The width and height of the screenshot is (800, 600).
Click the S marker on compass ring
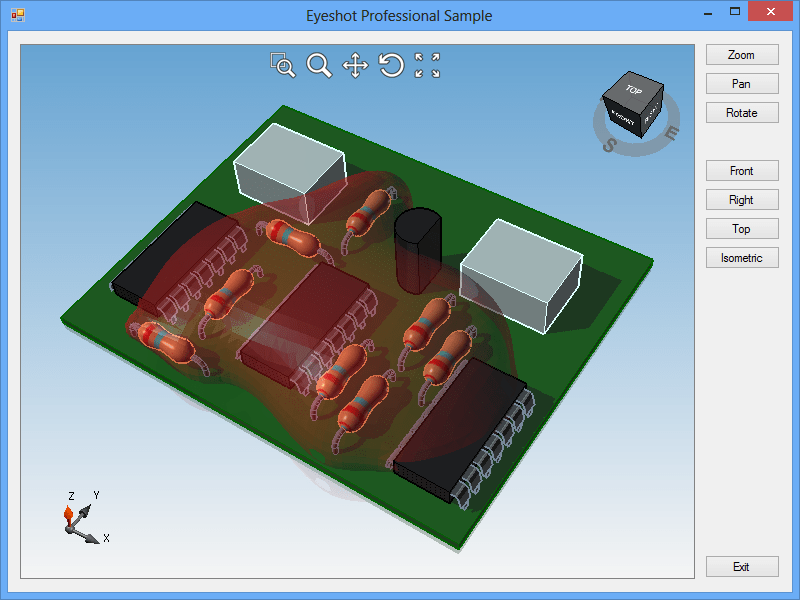pyautogui.click(x=609, y=145)
